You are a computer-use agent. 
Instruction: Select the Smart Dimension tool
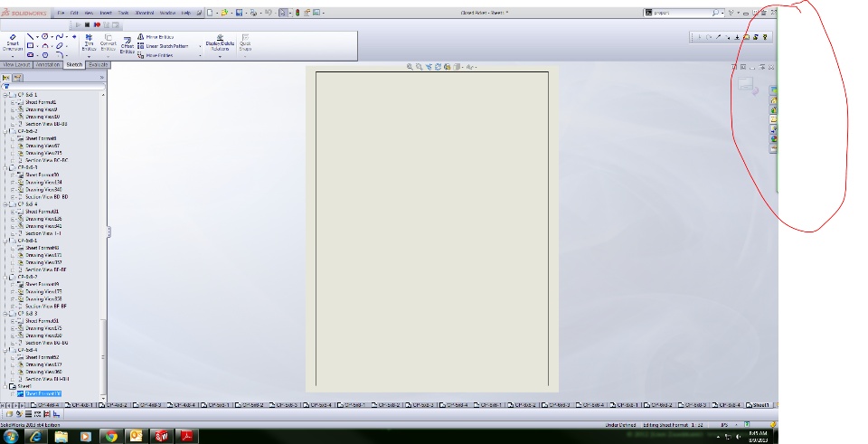click(12, 43)
